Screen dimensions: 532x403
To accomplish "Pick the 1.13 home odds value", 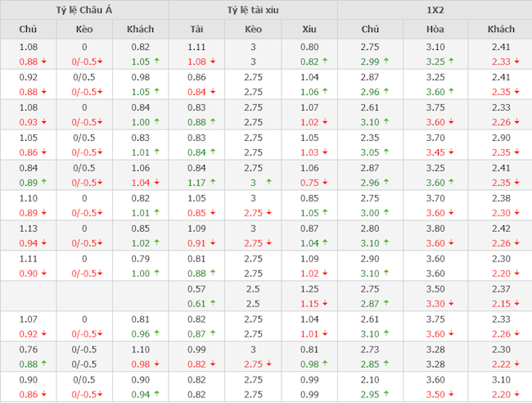I will pos(28,229).
